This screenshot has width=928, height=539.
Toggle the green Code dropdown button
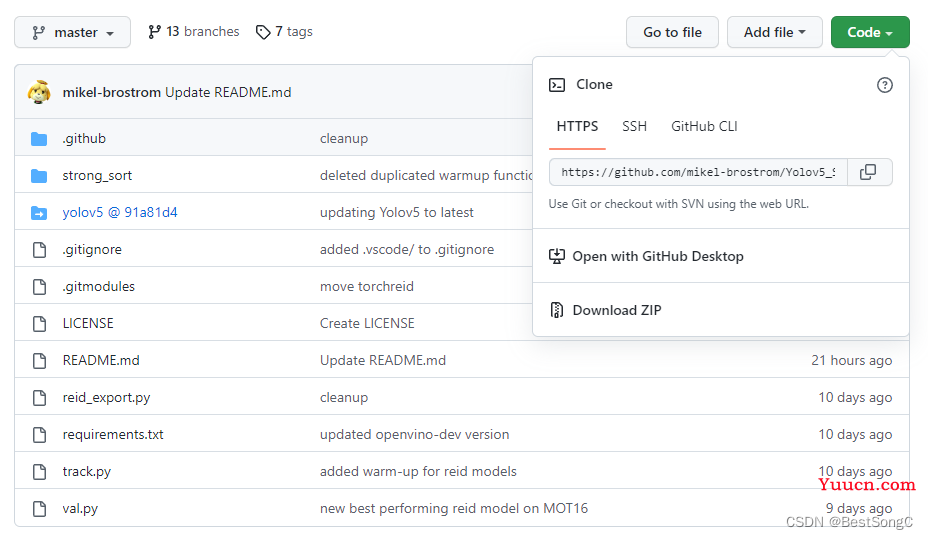(870, 32)
